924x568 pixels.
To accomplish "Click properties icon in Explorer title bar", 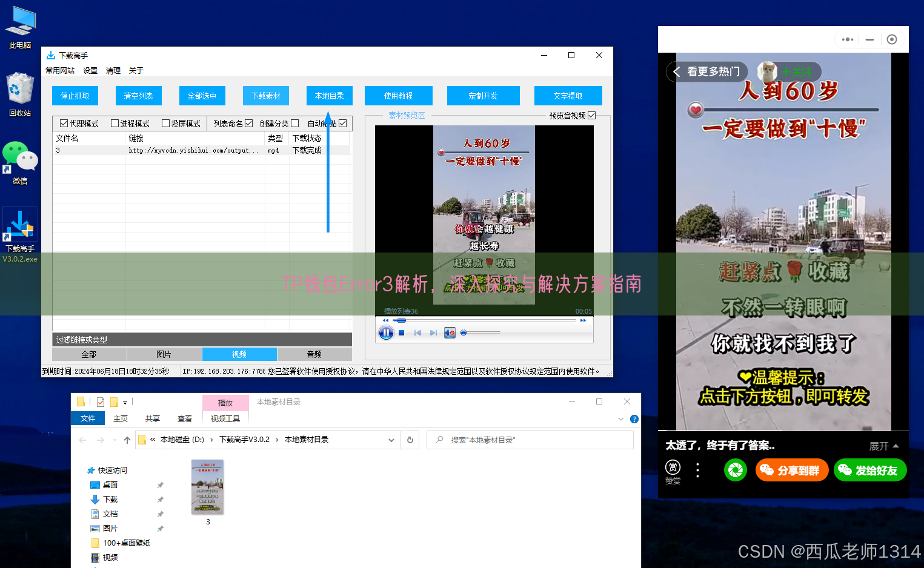I will (101, 402).
